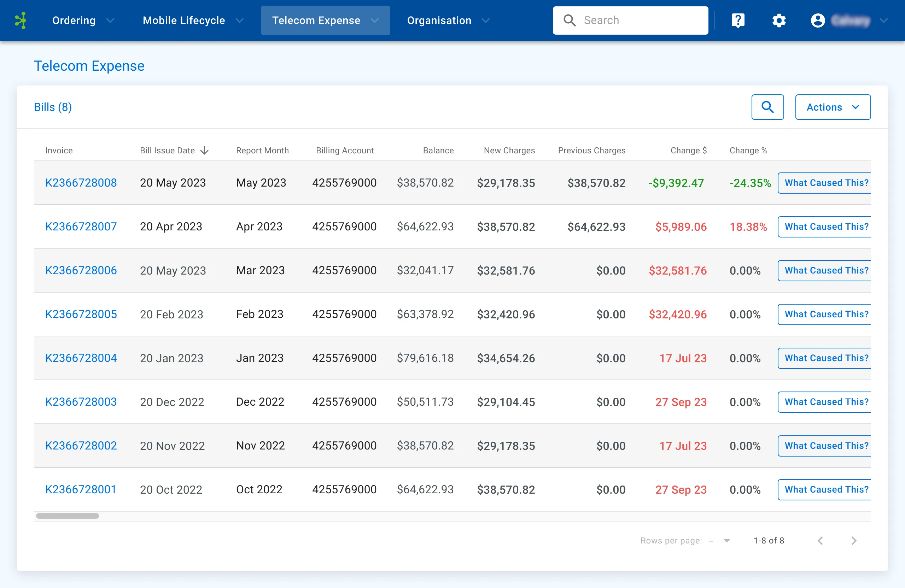Viewport: 905px width, 588px height.
Task: Open the bills search magnifier icon
Action: [x=768, y=107]
